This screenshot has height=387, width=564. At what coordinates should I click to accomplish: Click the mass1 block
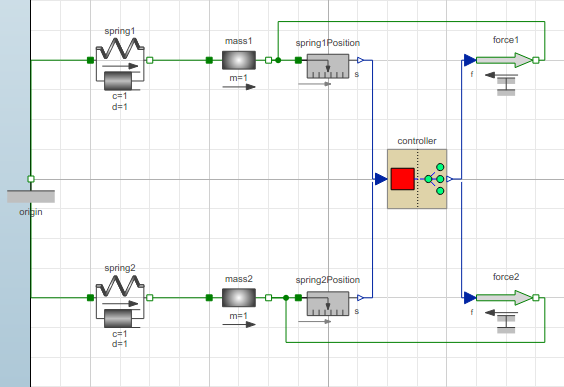(x=239, y=60)
